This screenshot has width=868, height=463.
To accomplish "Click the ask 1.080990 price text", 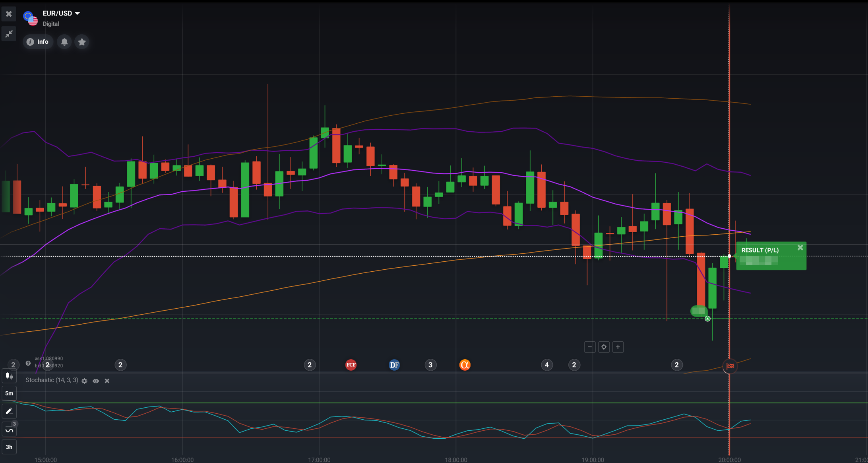I will (x=48, y=359).
